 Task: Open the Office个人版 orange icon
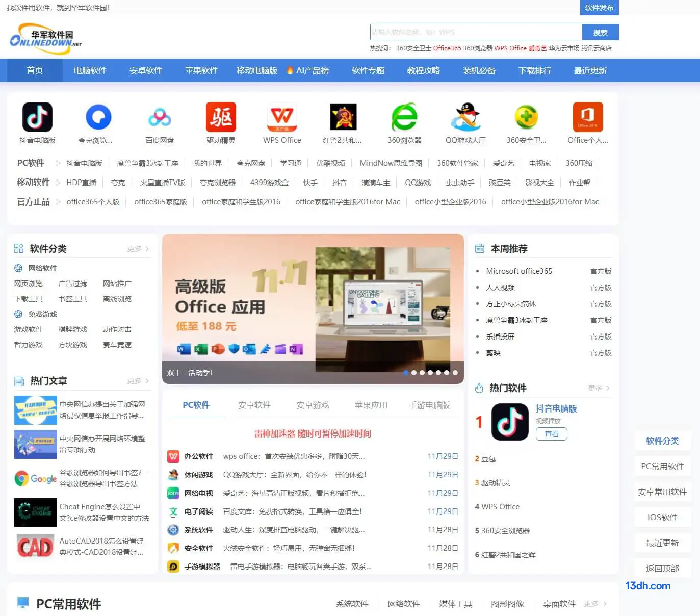pos(588,117)
